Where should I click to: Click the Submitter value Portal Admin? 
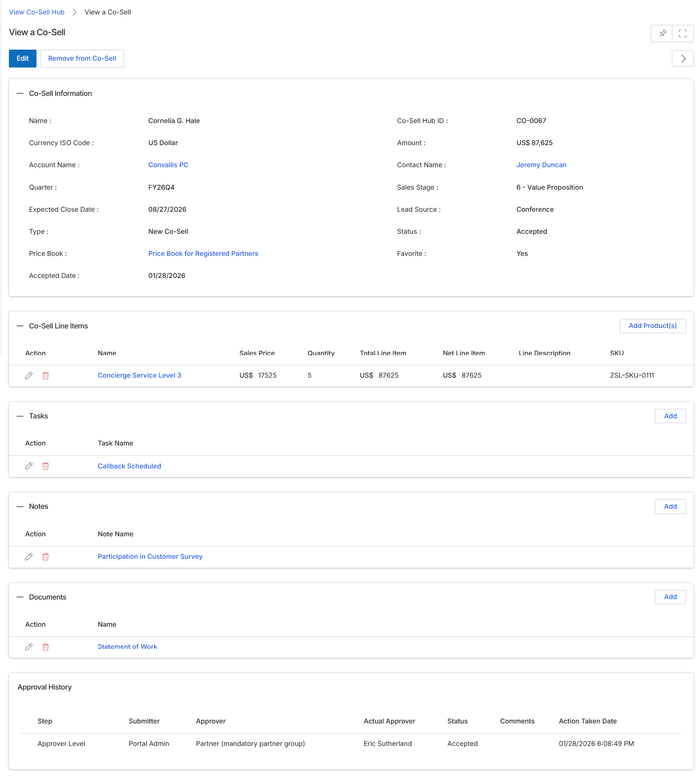pyautogui.click(x=149, y=744)
